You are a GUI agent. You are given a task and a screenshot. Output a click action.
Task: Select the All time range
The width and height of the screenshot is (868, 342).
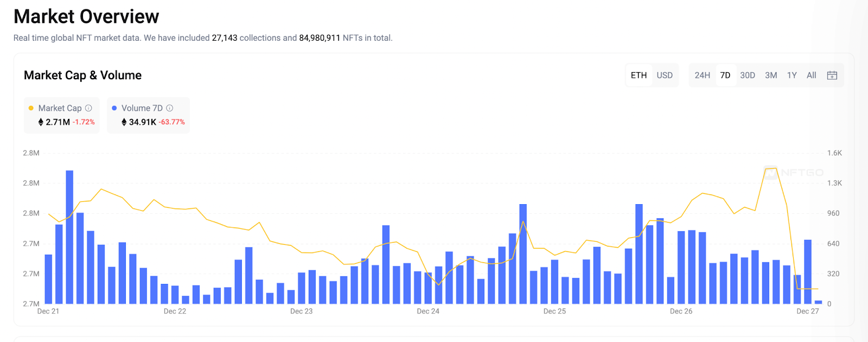[811, 75]
